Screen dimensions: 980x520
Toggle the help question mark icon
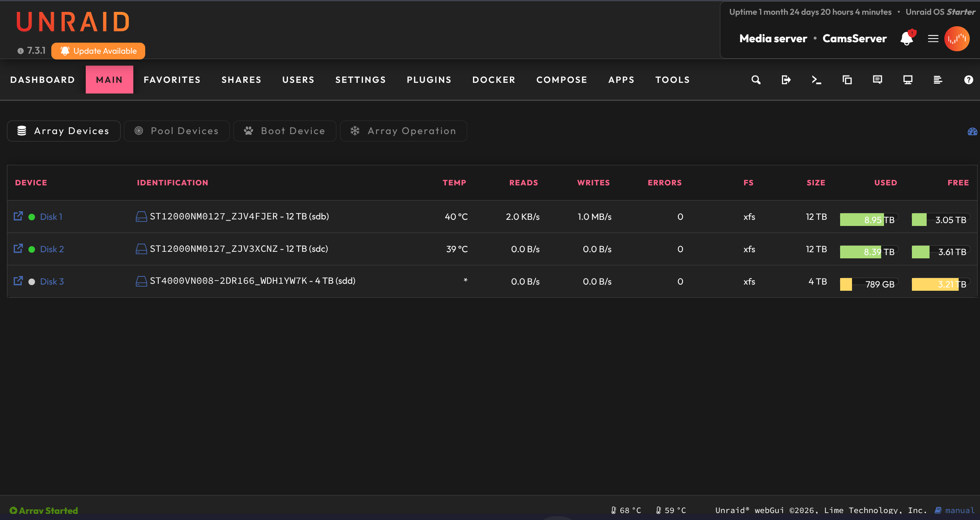pyautogui.click(x=969, y=80)
